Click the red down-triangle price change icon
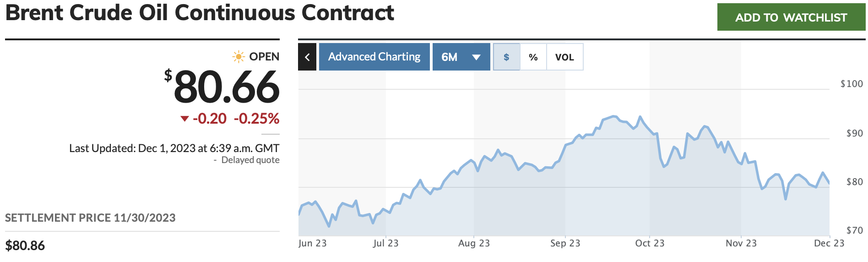 click(x=184, y=119)
